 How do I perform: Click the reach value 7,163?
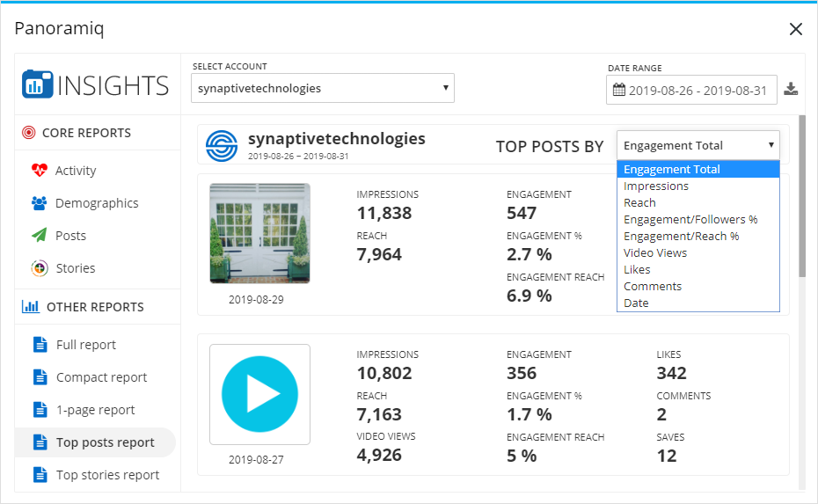pos(379,414)
